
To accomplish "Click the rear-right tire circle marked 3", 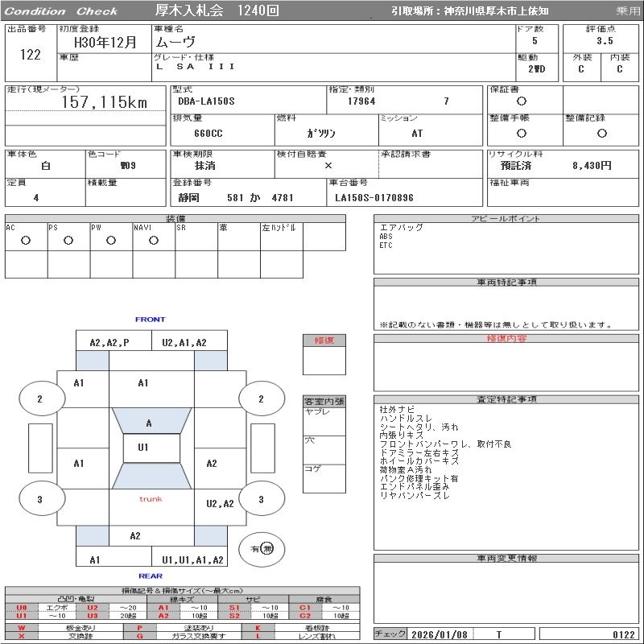I will (262, 498).
